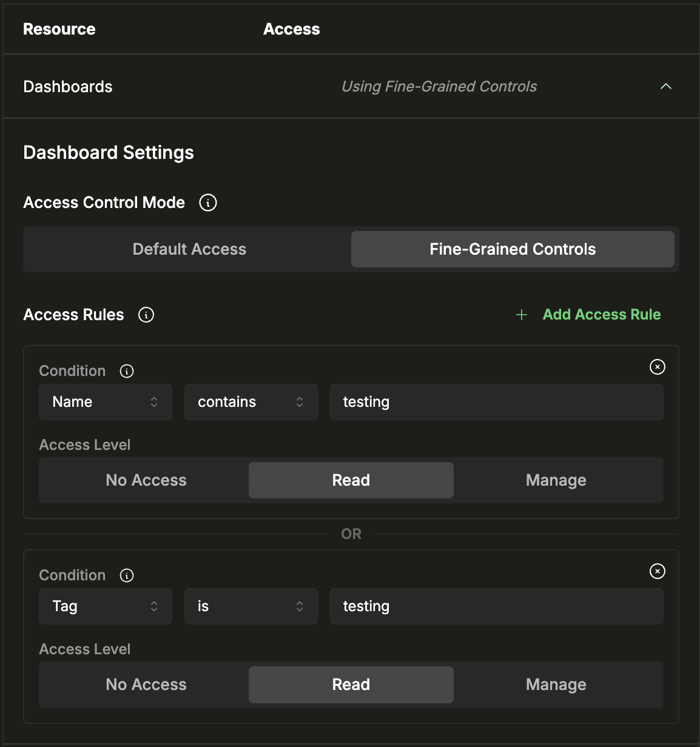Click the first testing condition value field
700x747 pixels.
click(x=496, y=401)
